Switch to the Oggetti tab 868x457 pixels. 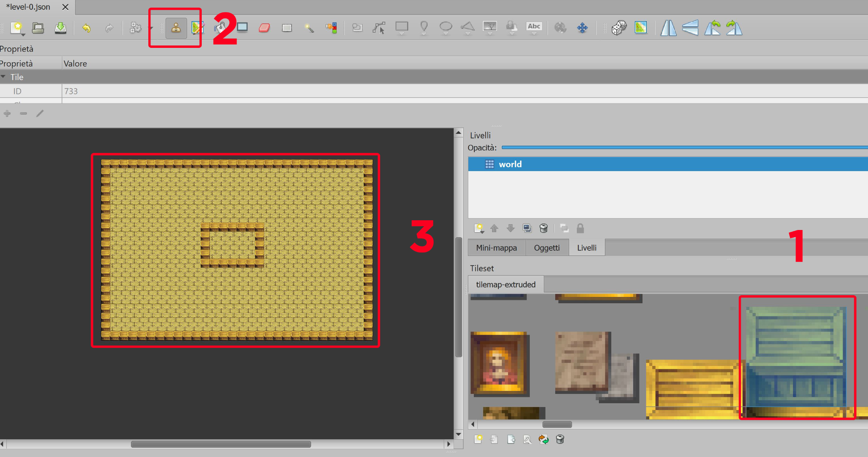point(547,248)
